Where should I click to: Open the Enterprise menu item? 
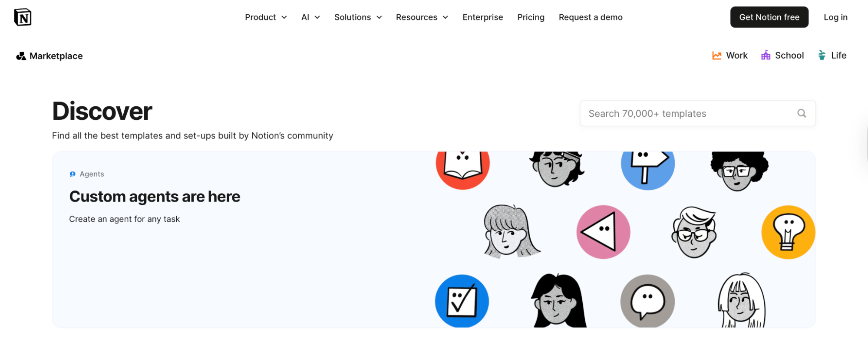coord(482,17)
